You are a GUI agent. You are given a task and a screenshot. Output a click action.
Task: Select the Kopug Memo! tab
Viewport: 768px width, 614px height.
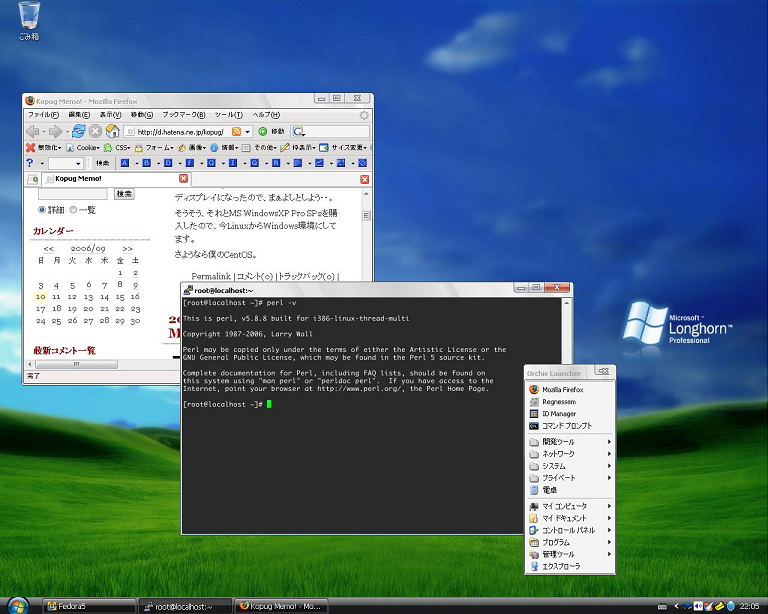click(x=116, y=179)
